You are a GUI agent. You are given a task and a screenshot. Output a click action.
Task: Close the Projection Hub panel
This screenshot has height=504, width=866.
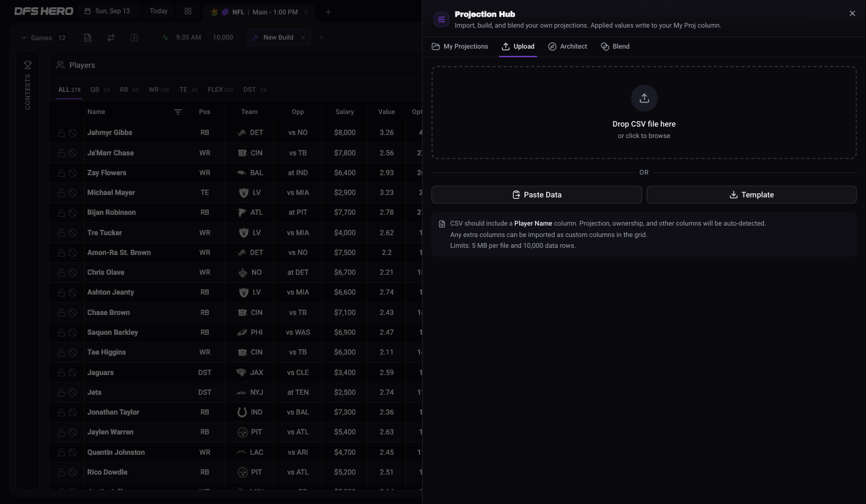pos(852,13)
